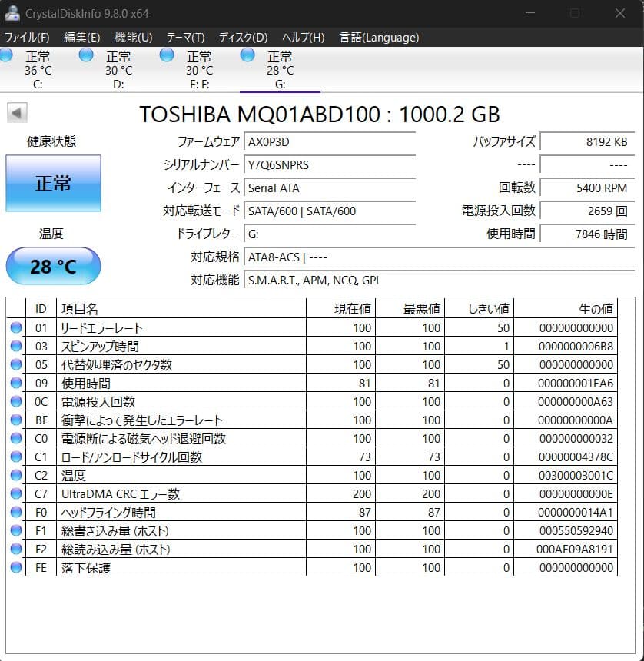644x661 pixels.
Task: Select the 温度 attribute row C2
Action: pyautogui.click(x=312, y=475)
